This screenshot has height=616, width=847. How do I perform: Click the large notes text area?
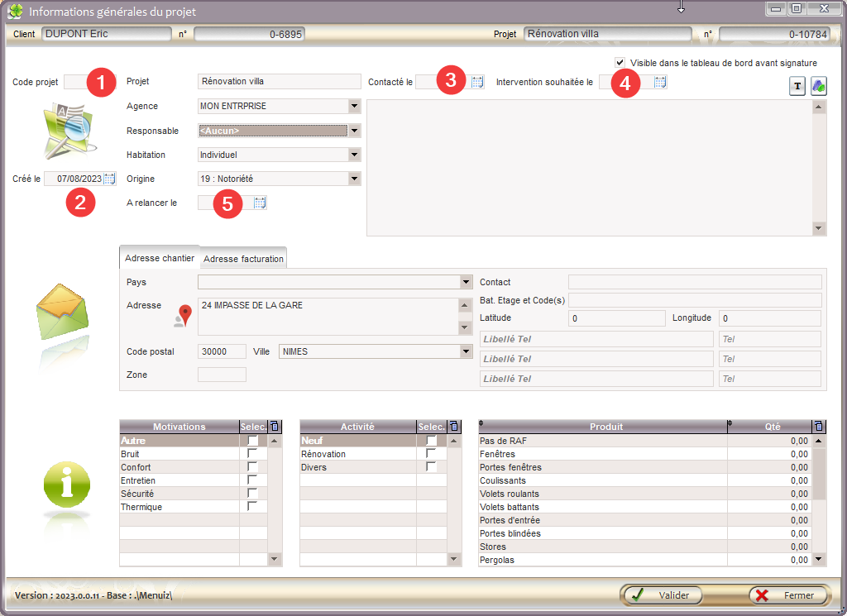coord(590,168)
